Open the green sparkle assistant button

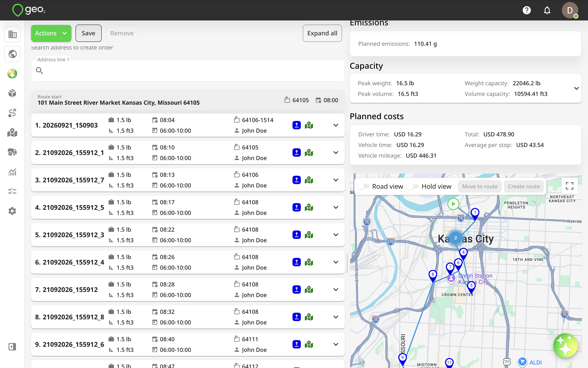click(565, 345)
